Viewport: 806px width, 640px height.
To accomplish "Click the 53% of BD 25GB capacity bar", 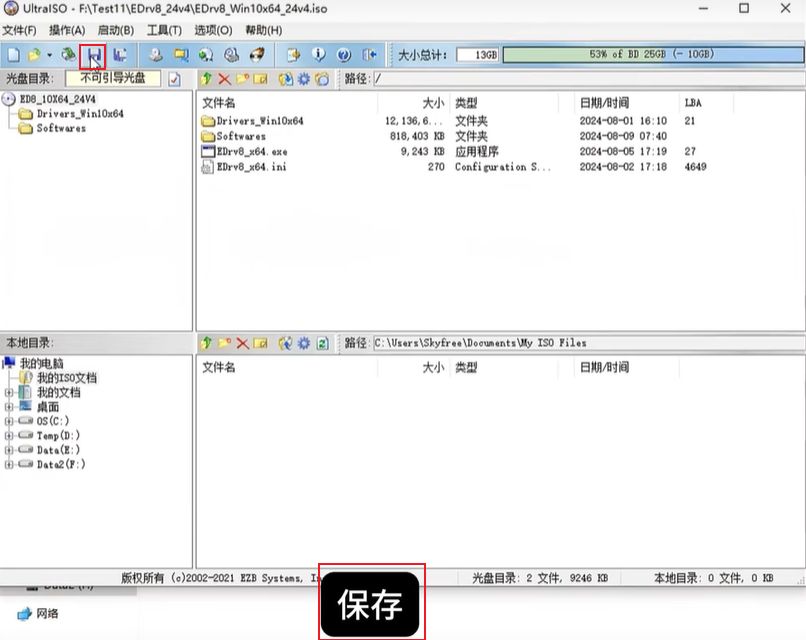I will point(648,55).
